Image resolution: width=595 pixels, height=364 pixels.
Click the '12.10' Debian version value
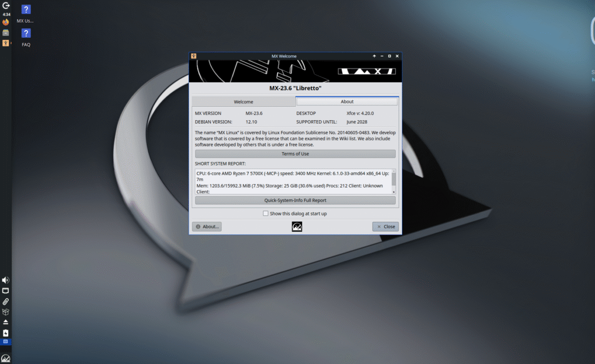[251, 122]
